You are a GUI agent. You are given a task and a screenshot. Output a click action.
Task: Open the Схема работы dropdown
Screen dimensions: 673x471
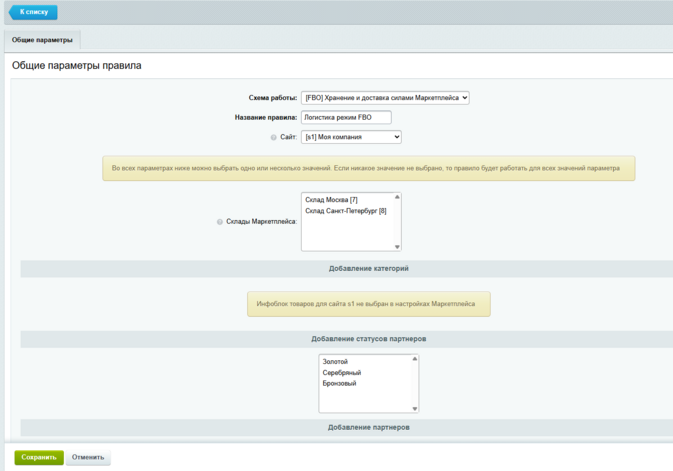point(385,98)
